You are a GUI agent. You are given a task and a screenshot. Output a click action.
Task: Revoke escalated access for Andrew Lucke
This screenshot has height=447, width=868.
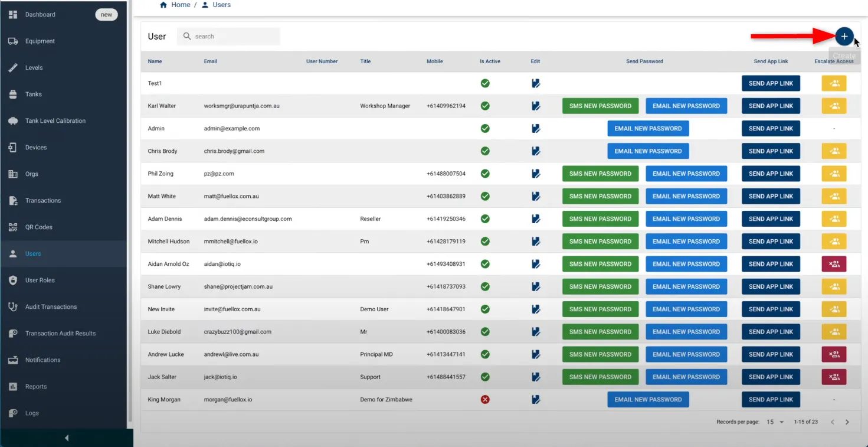834,354
